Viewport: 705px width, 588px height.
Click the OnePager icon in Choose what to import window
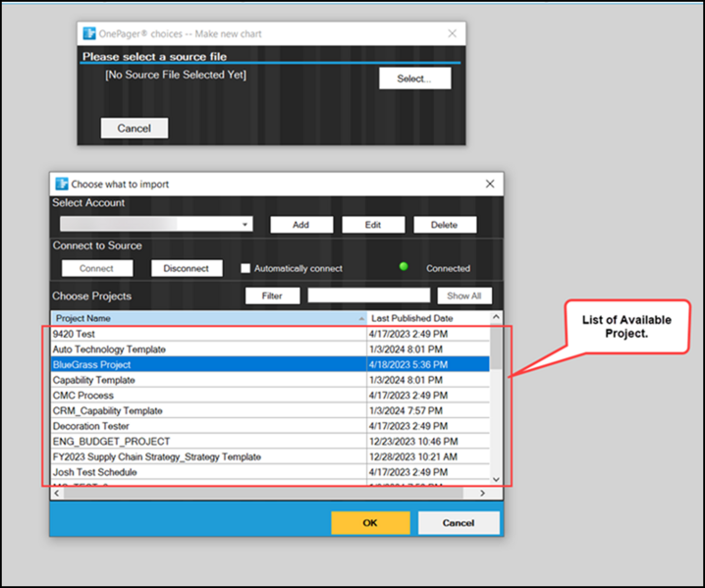pos(61,184)
